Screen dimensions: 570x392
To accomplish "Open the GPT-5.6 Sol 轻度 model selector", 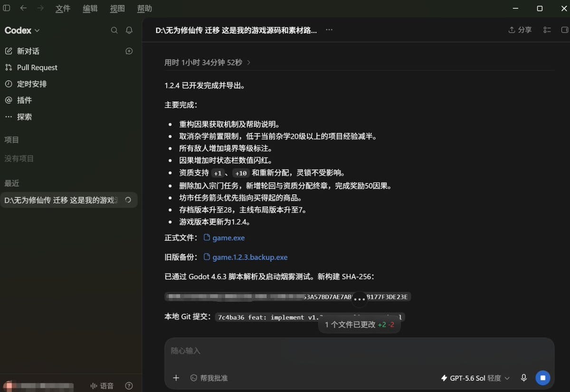I will [x=475, y=378].
